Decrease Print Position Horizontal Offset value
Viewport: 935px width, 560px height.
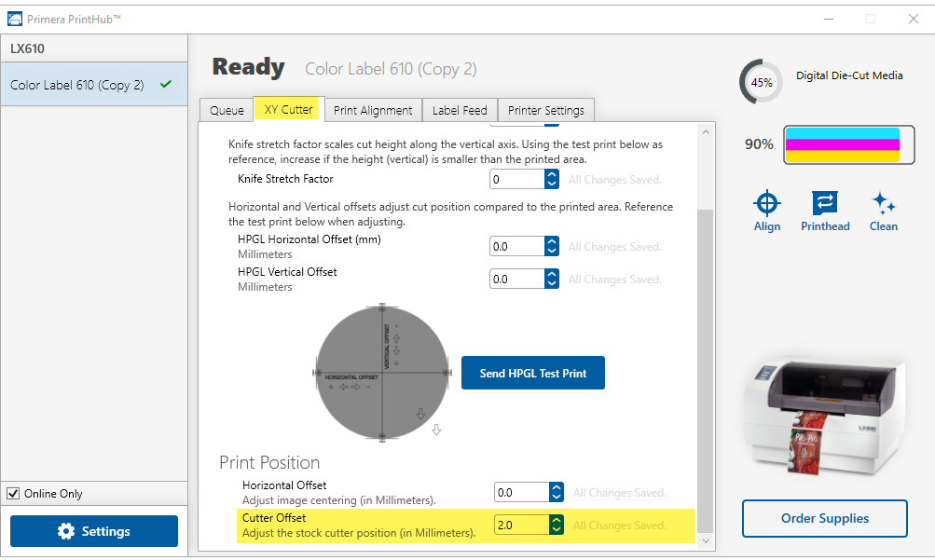click(x=557, y=498)
